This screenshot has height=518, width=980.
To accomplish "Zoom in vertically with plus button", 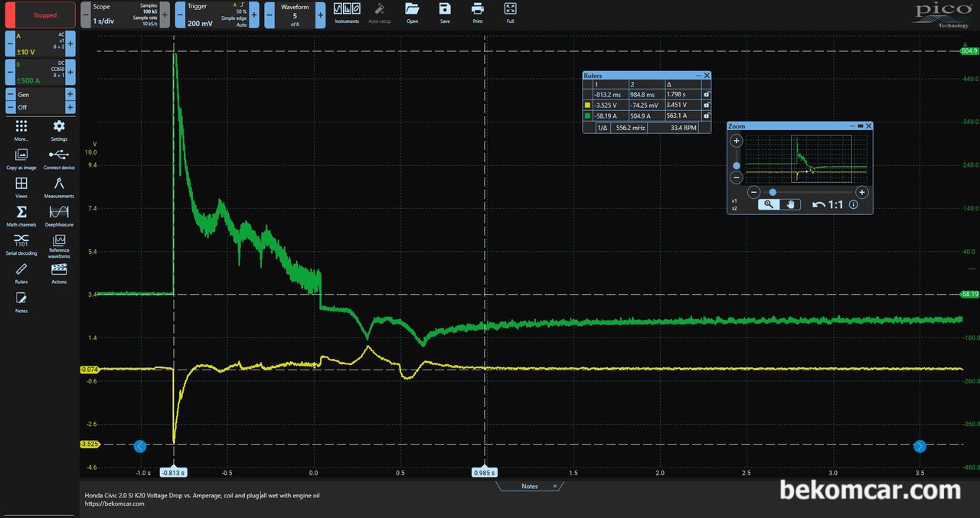I will click(737, 141).
